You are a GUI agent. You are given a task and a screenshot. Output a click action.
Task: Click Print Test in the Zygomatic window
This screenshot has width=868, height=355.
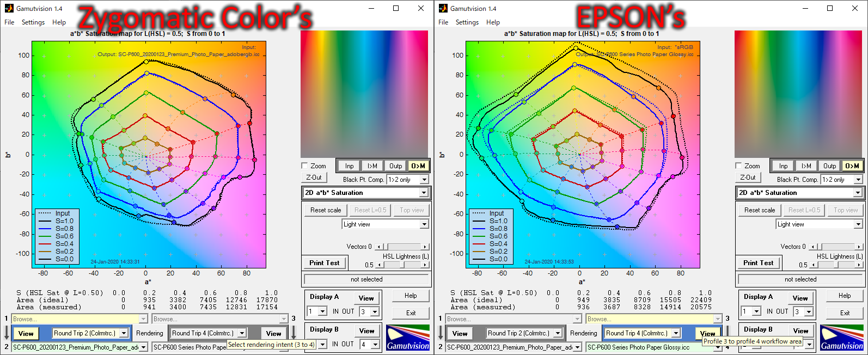pos(324,263)
